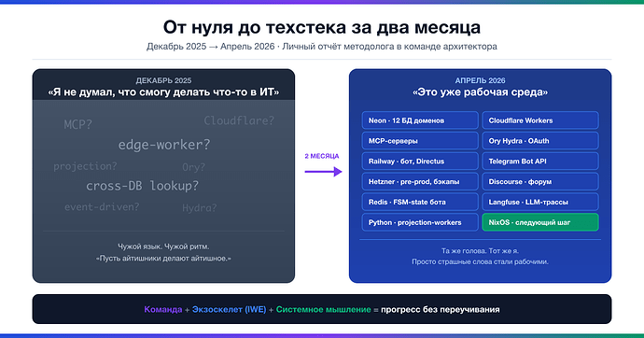Click the «Cloudflare Workers» chip
The image size is (644, 338).
point(540,120)
